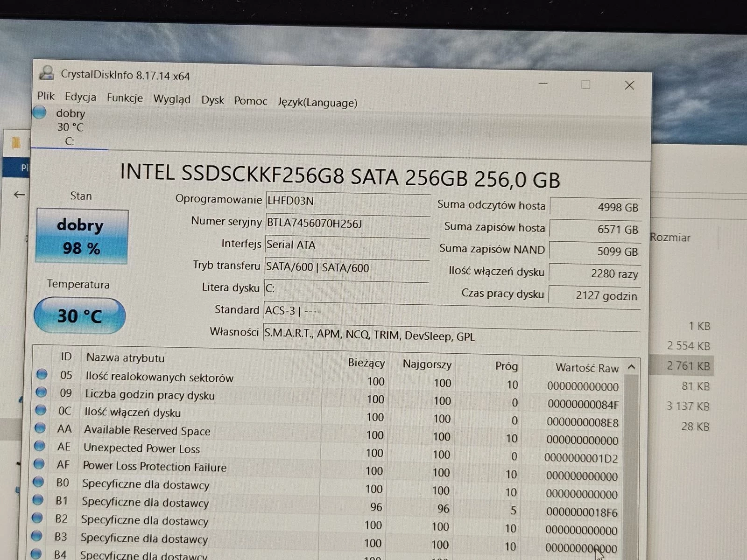
Task: Open the Pomoc menu
Action: click(251, 101)
